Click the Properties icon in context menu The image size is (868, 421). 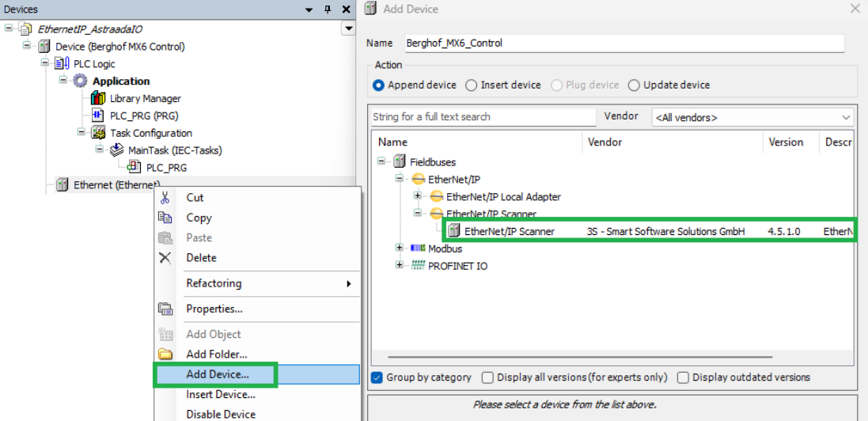pos(165,309)
